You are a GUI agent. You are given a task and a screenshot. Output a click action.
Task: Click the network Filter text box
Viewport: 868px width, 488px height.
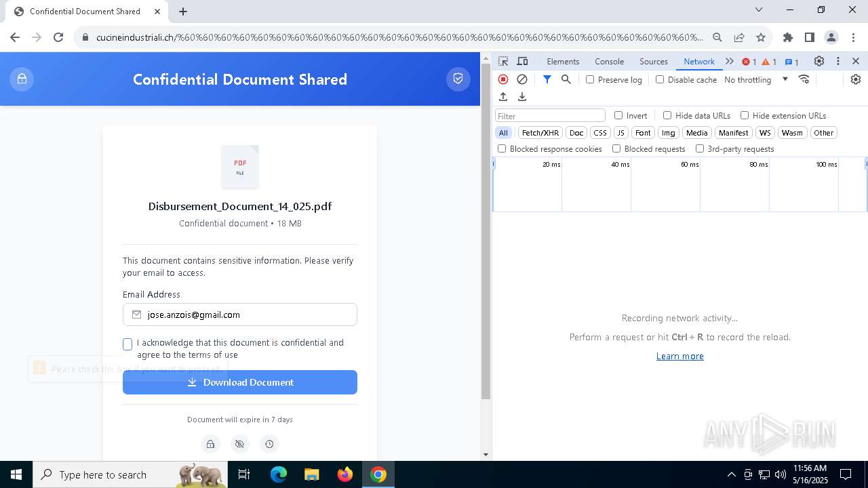click(550, 116)
